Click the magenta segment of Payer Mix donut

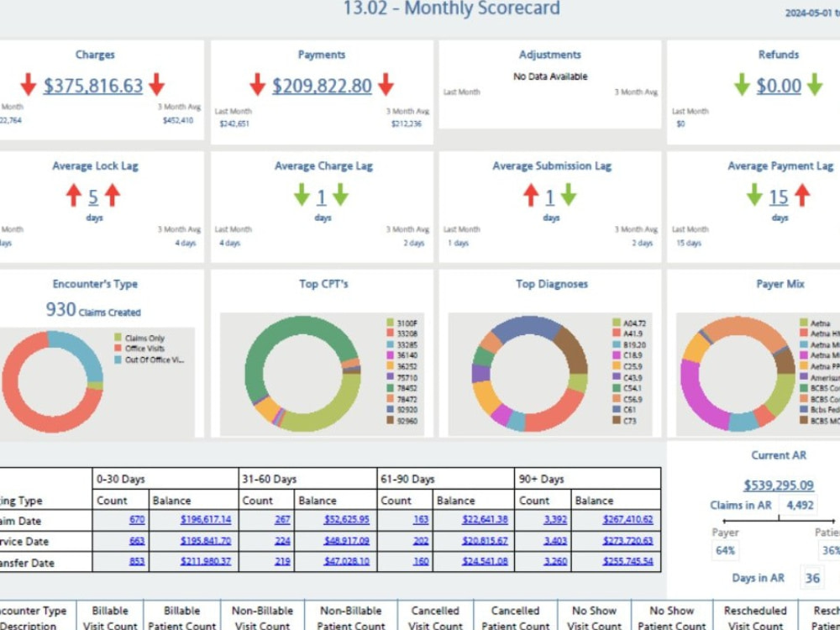coord(698,399)
